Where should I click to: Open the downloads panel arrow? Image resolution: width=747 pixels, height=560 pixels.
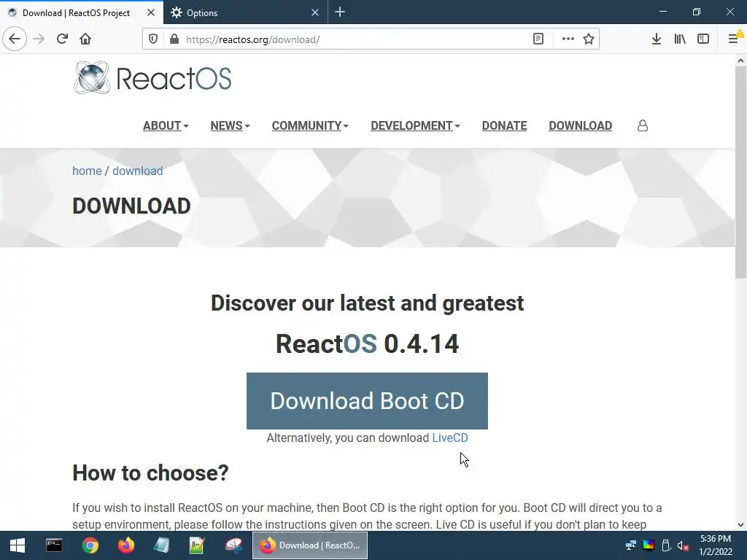point(657,39)
